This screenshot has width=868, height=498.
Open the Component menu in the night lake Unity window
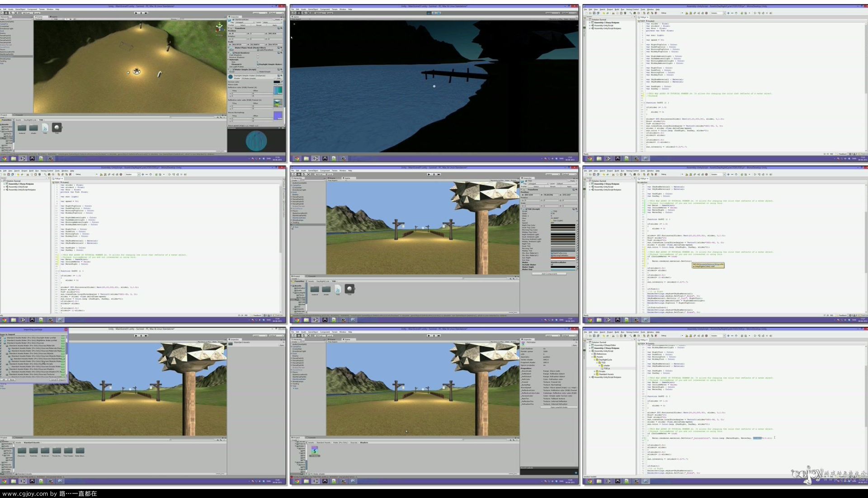325,9
